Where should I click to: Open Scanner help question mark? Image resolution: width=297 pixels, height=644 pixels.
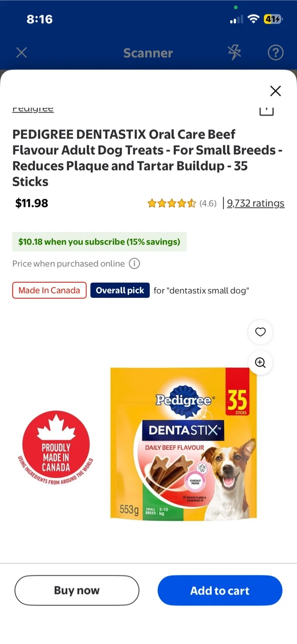coord(276,53)
